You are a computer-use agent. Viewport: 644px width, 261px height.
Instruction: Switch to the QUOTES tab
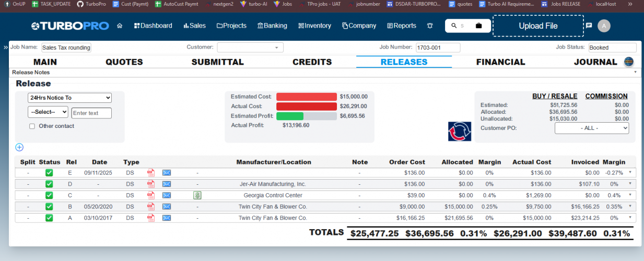124,62
